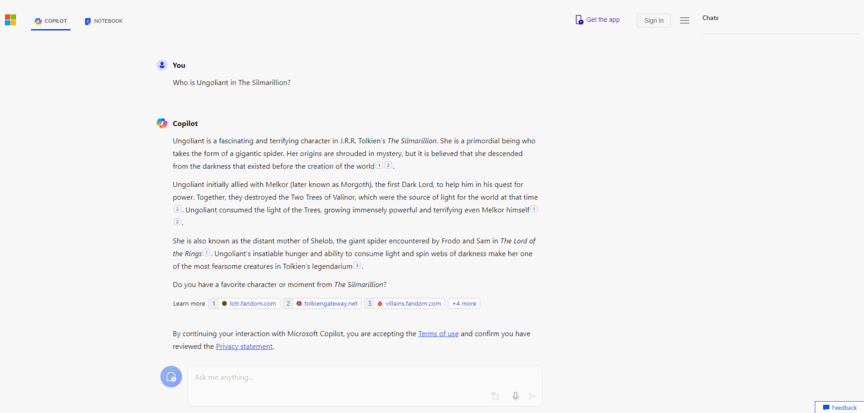Image resolution: width=864 pixels, height=413 pixels.
Task: Click the microphone icon
Action: [516, 396]
